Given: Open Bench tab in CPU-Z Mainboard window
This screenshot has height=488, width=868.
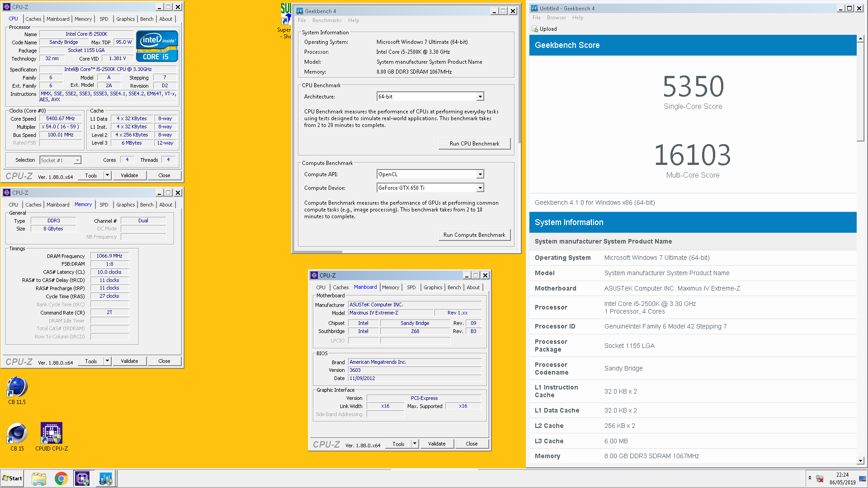Looking at the screenshot, I should (x=454, y=287).
